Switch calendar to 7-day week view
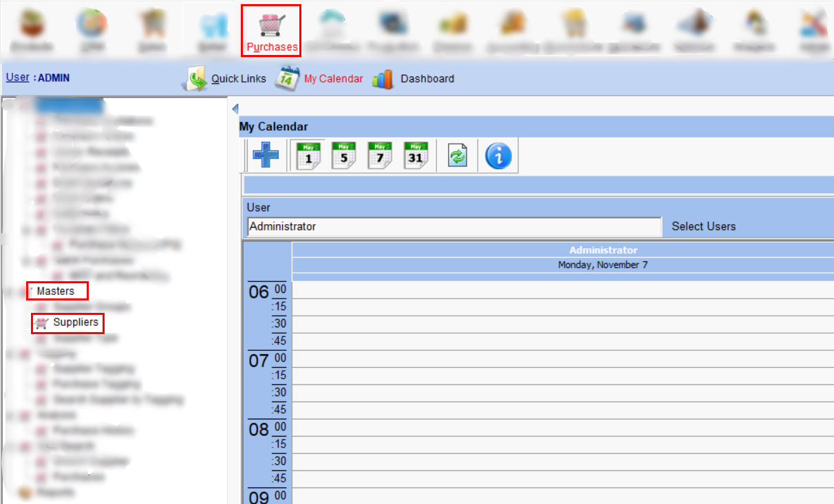Viewport: 834px width, 504px height. (x=380, y=155)
